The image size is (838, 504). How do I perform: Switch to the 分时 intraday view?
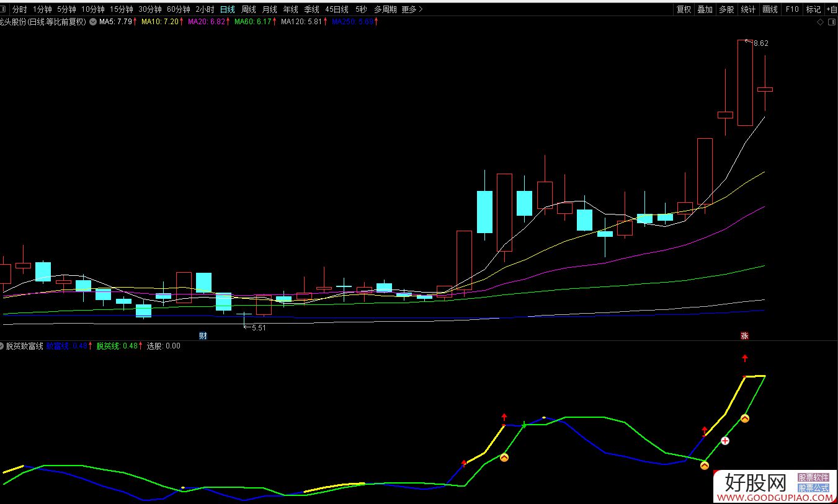click(x=20, y=9)
